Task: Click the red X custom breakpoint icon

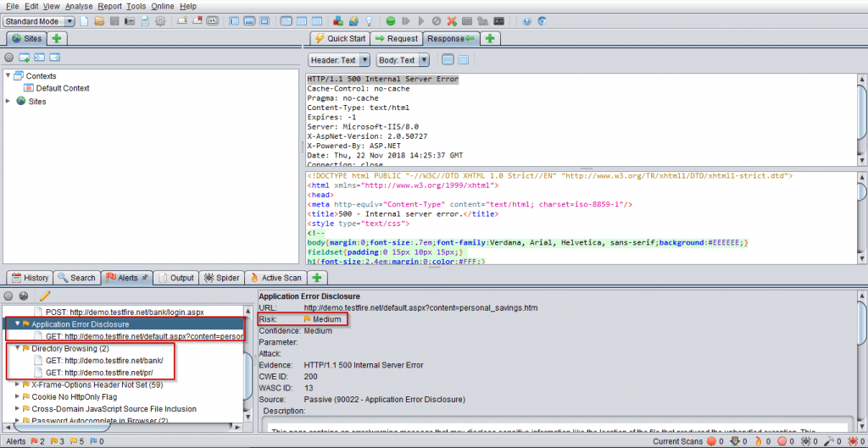Action: [x=452, y=21]
